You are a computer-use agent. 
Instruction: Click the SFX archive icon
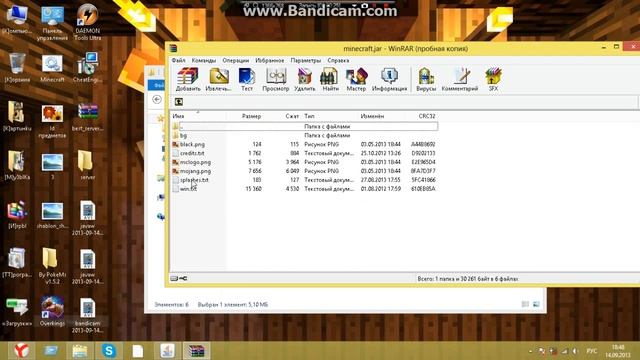[x=493, y=79]
